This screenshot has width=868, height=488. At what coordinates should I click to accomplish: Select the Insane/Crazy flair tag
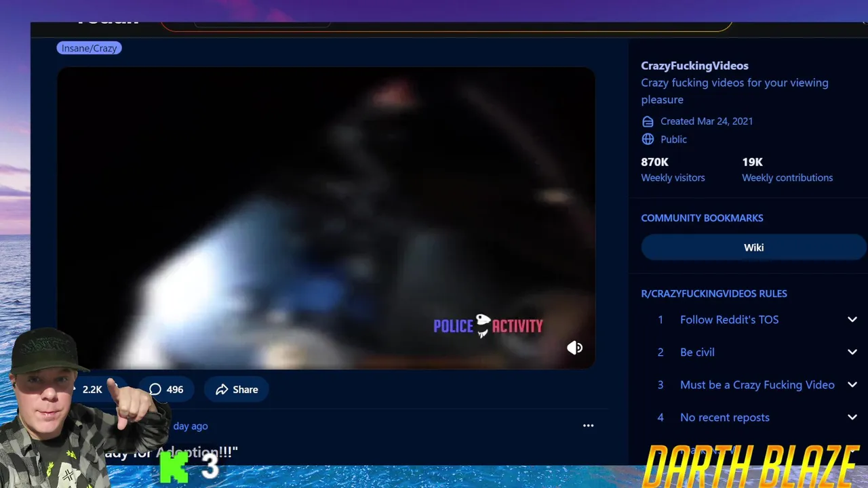coord(90,48)
